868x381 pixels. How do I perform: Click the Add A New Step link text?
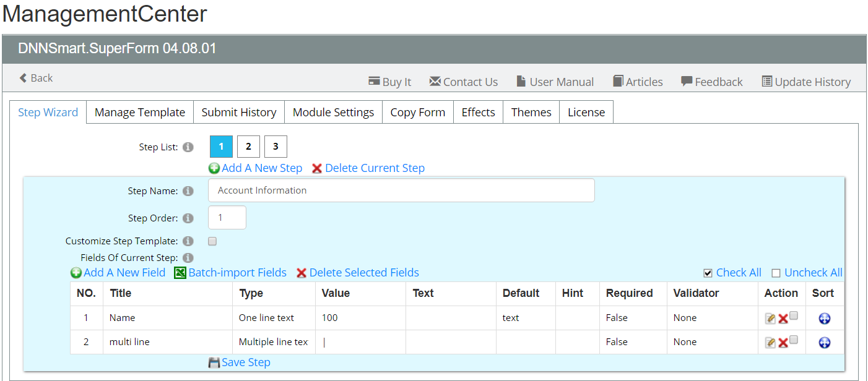pyautogui.click(x=262, y=168)
